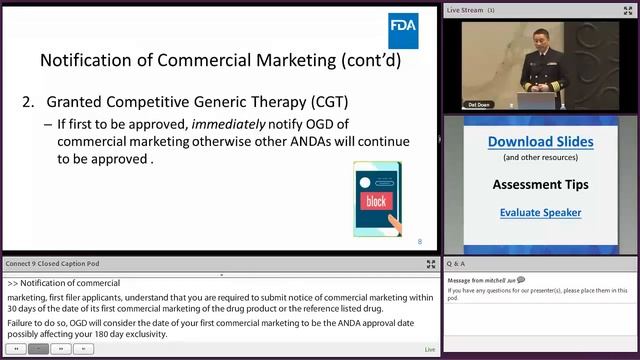This screenshot has width=640, height=360.
Task: Open the Download Slides link
Action: click(x=540, y=142)
